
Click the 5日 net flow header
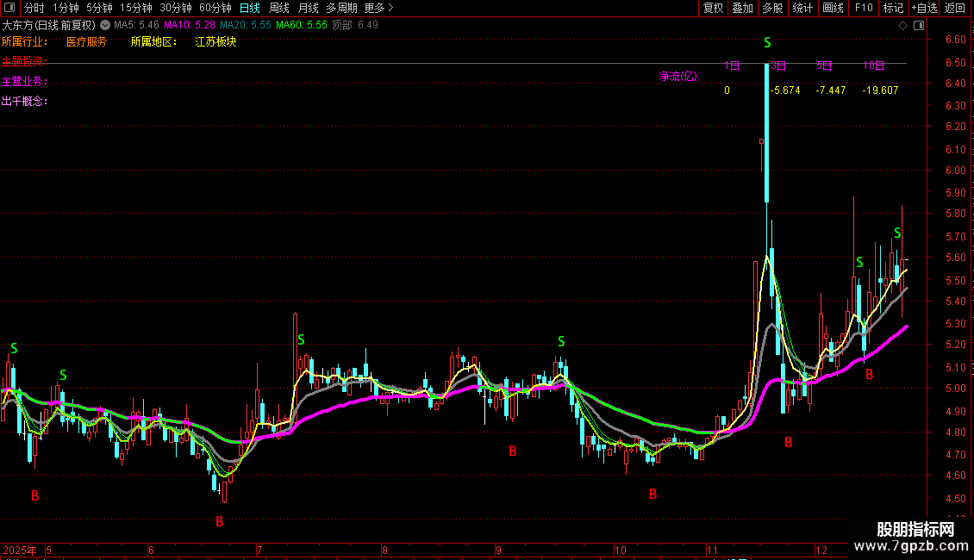click(x=824, y=65)
